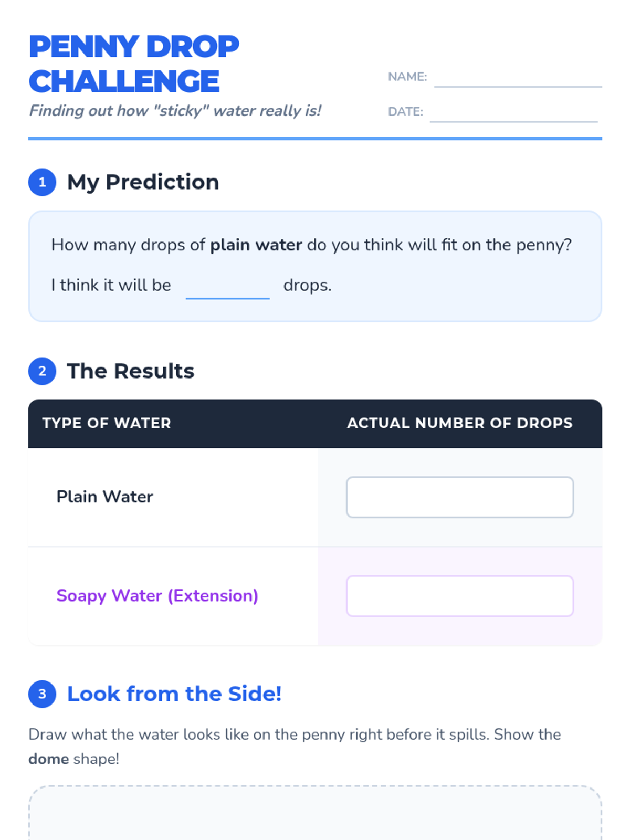
Task: Click the number 3 step badge
Action: point(42,694)
